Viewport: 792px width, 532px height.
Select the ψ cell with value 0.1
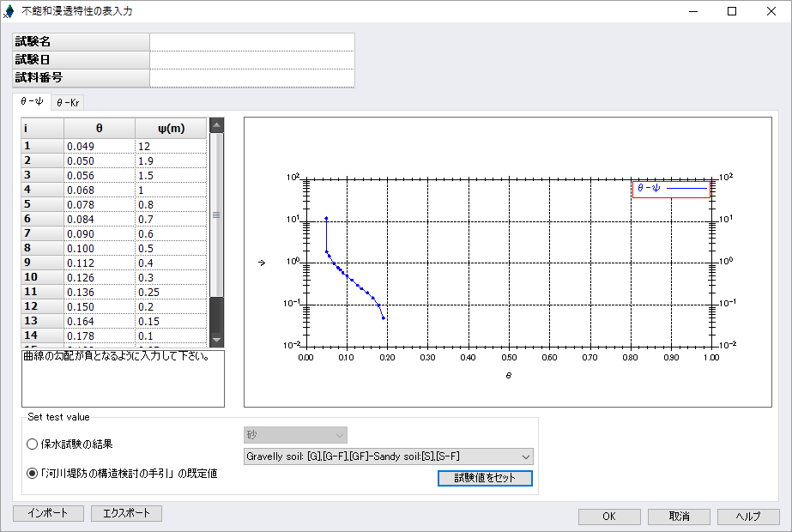(x=171, y=336)
